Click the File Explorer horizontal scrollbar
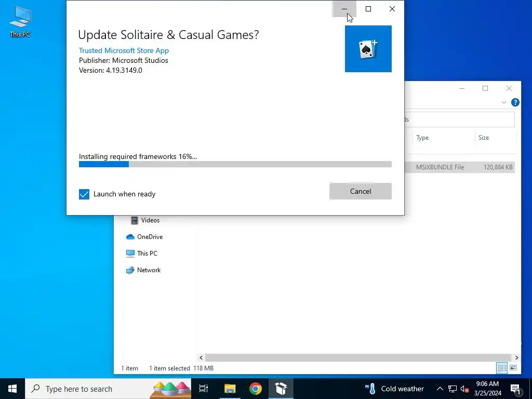Viewport: 532px width, 399px height. click(358, 357)
